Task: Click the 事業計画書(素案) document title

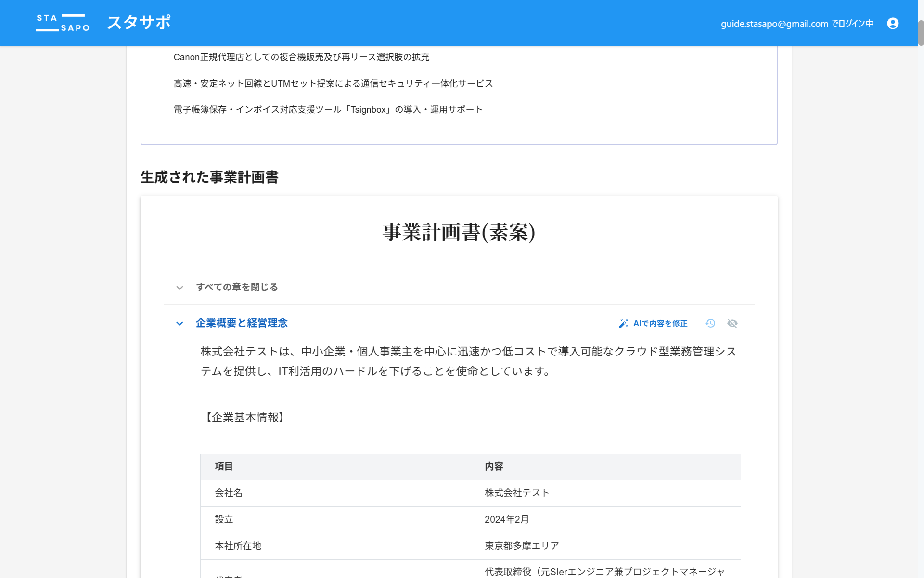Action: (459, 232)
